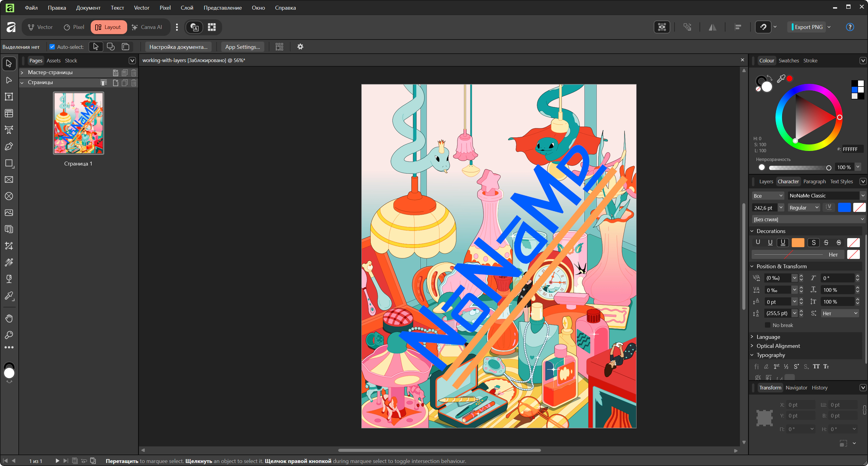Select the Frame Text tool

9,97
